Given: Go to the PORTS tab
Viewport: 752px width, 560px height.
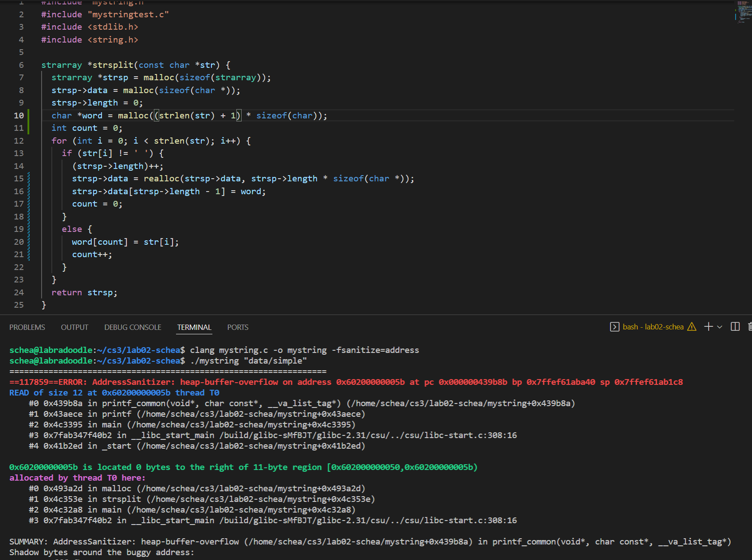Looking at the screenshot, I should point(238,327).
